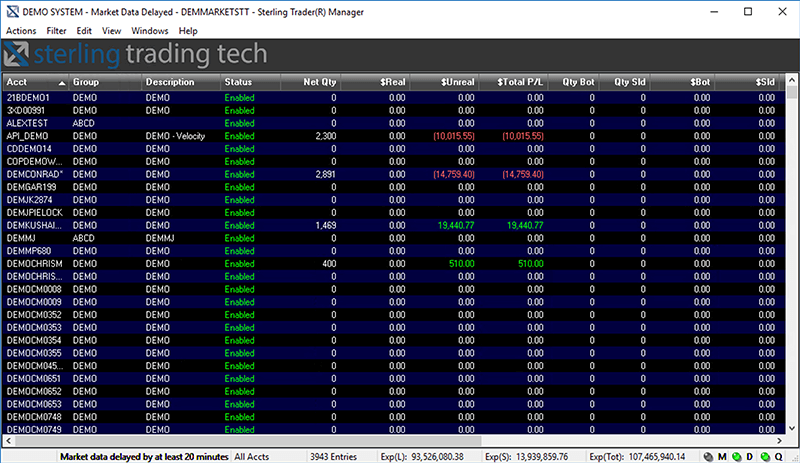Click the 510.00 total P/L value
The width and height of the screenshot is (800, 463).
(x=531, y=263)
